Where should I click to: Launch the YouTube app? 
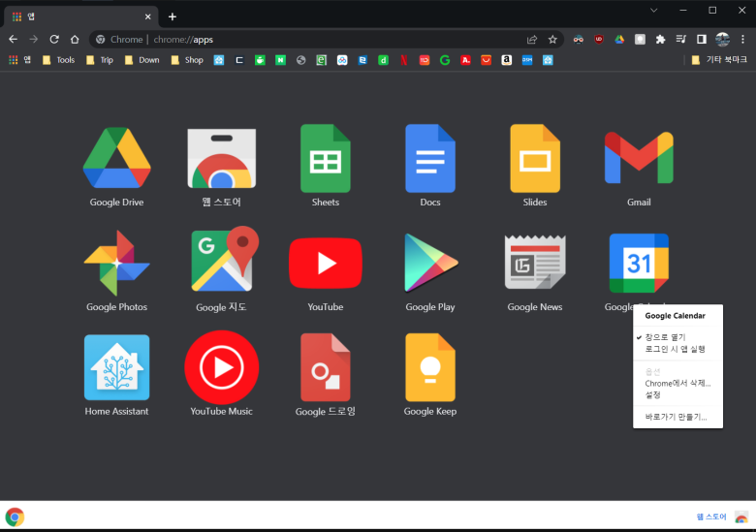326,264
